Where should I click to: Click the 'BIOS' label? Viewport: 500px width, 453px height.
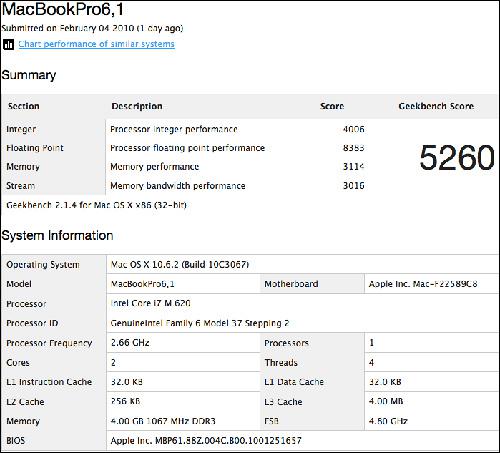click(x=15, y=441)
